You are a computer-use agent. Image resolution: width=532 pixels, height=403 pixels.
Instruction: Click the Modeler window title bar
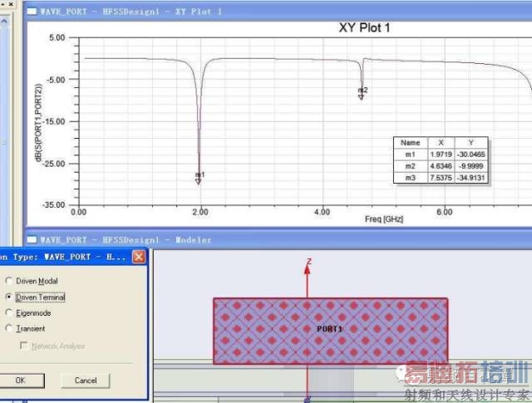[278, 240]
